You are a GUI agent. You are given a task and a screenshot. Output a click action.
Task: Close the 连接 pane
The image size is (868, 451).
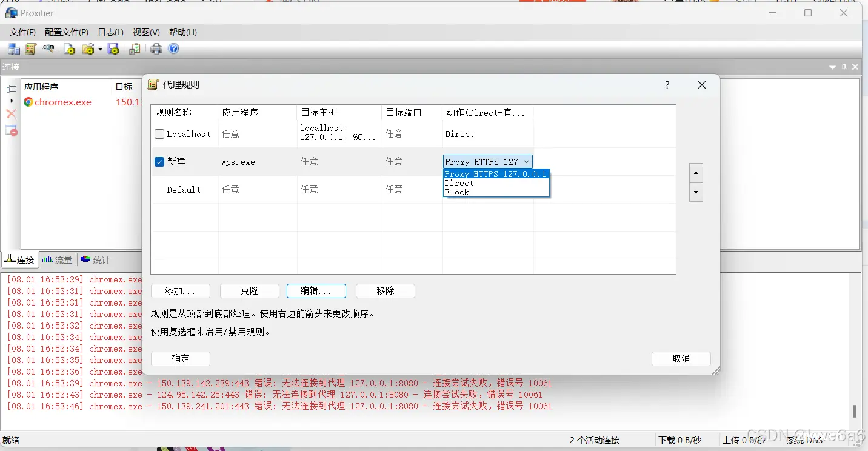(x=855, y=67)
